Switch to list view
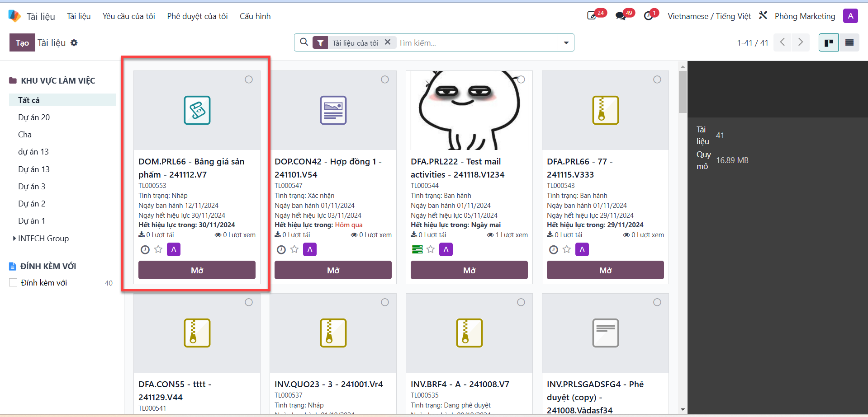The height and width of the screenshot is (417, 868). point(849,42)
